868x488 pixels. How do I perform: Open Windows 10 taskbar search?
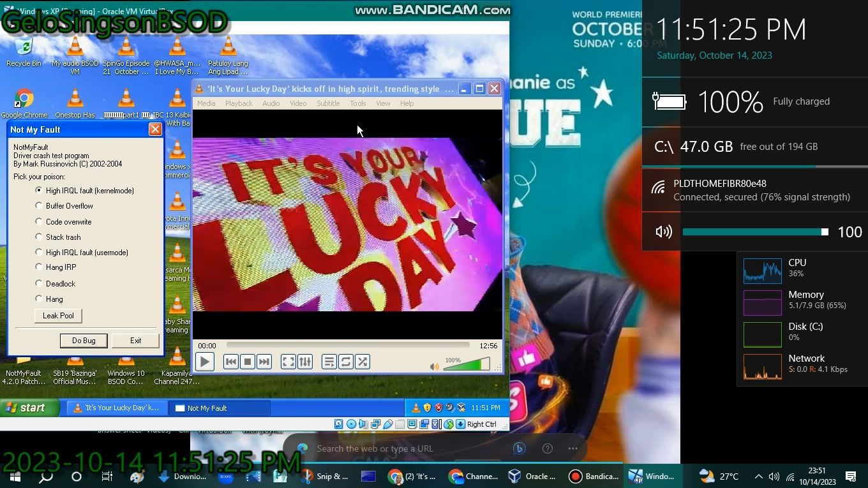[46, 477]
